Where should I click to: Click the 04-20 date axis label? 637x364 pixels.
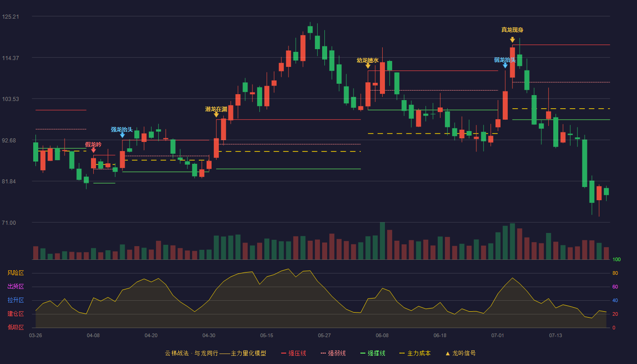coord(151,335)
